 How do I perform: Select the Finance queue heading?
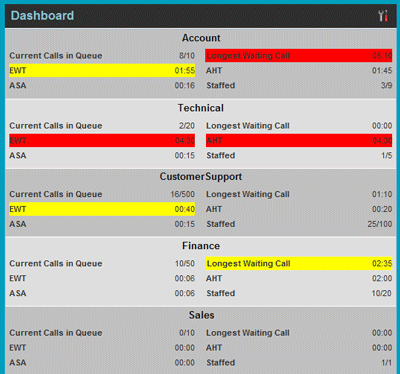201,246
